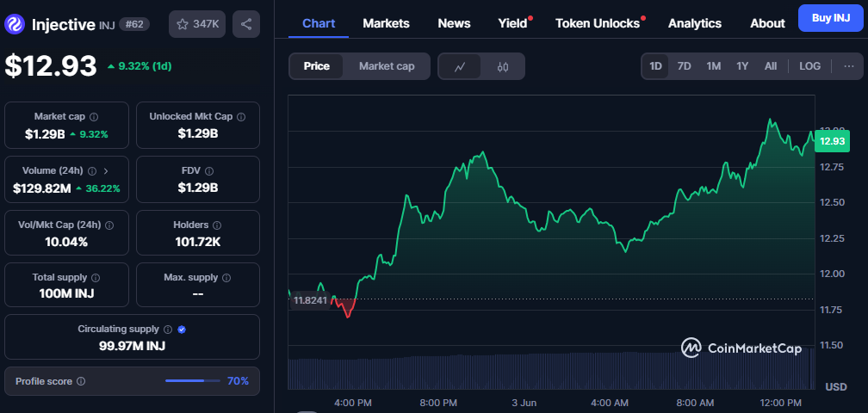The width and height of the screenshot is (868, 413).
Task: Click info icon beside Vol/Mkt Cap (24h)
Action: coord(109,225)
